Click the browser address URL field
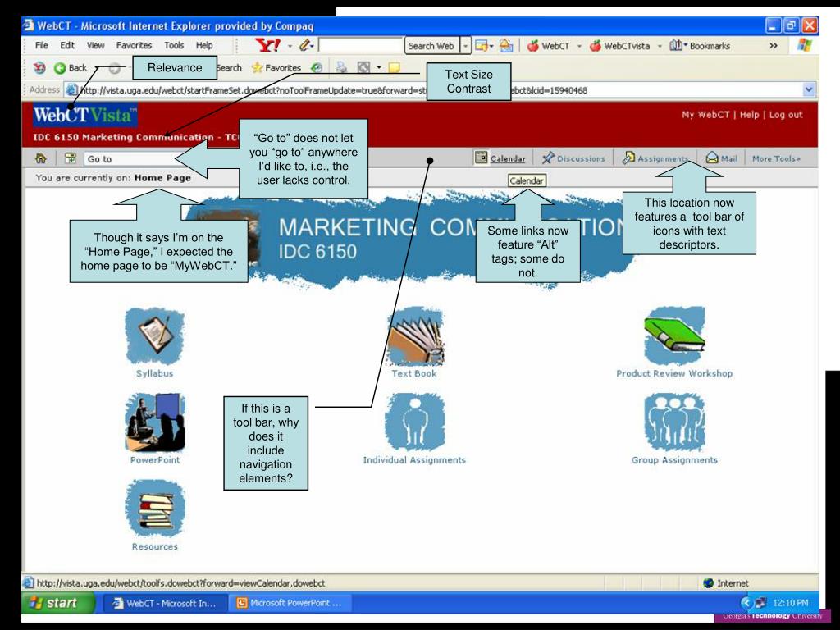This screenshot has height=630, width=840. click(x=434, y=90)
